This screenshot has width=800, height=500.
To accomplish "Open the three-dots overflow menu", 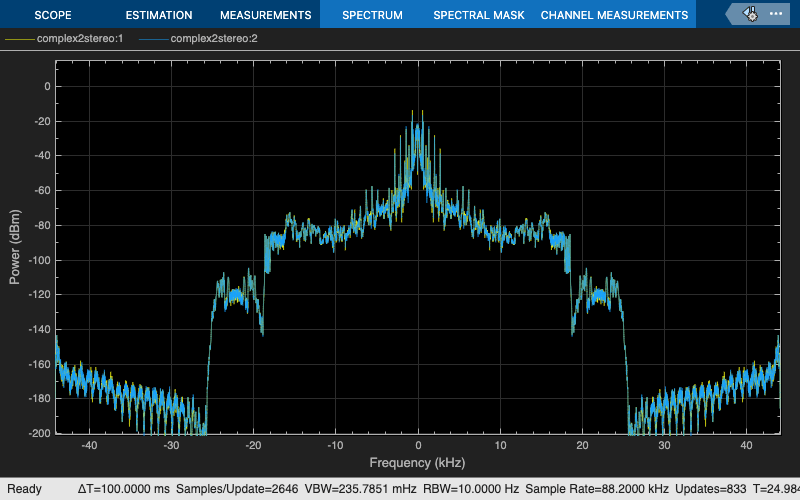I will (776, 14).
